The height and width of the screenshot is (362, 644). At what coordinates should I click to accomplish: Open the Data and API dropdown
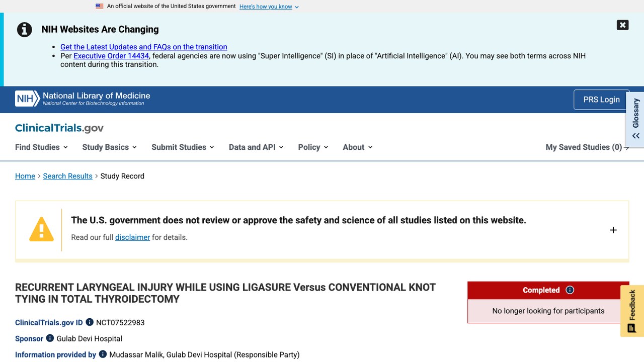[256, 147]
